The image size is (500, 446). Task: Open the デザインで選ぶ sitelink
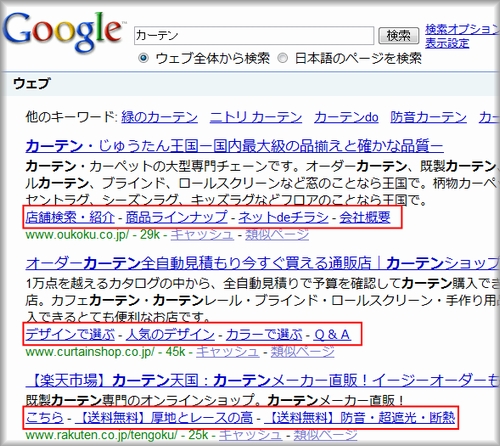pyautogui.click(x=70, y=334)
